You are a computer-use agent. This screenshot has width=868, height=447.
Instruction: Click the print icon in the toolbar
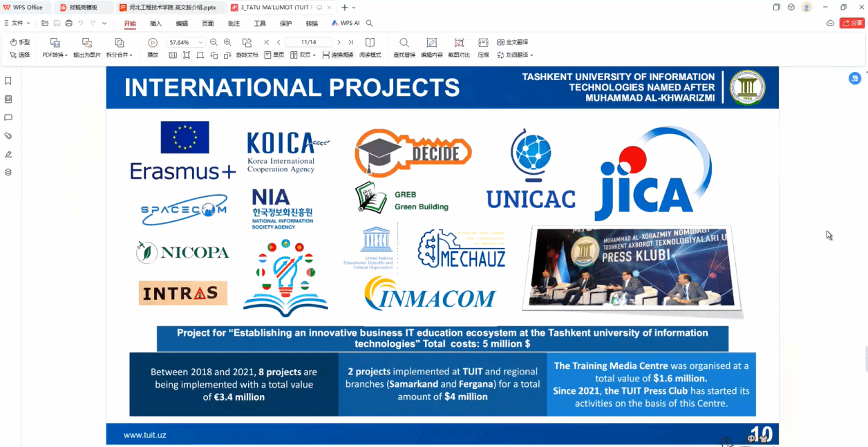(x=68, y=23)
